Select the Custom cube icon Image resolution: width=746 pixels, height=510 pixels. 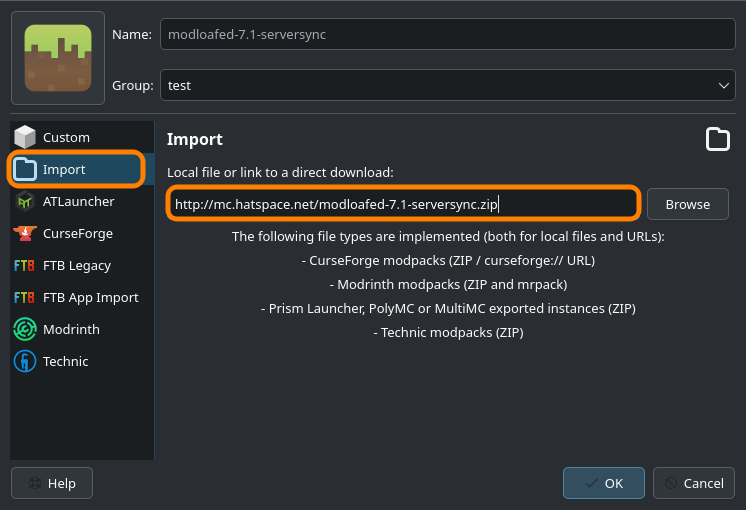pyautogui.click(x=26, y=137)
